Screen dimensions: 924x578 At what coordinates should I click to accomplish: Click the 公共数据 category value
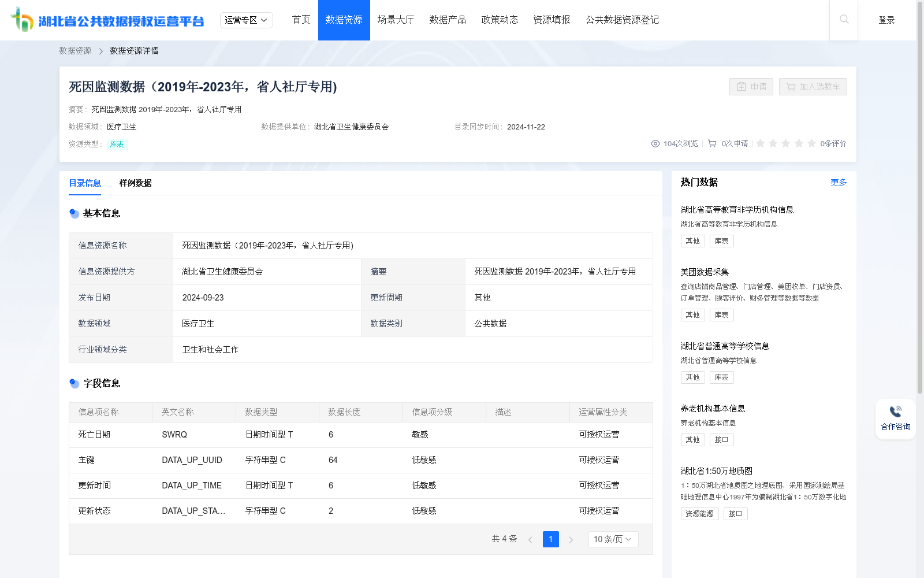[x=490, y=324]
